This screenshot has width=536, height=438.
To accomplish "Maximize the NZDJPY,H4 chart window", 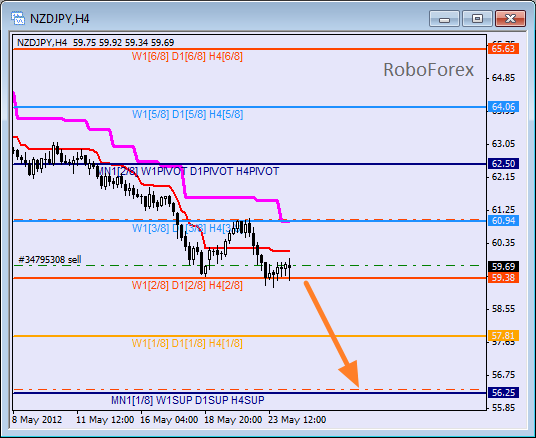I will [477, 18].
